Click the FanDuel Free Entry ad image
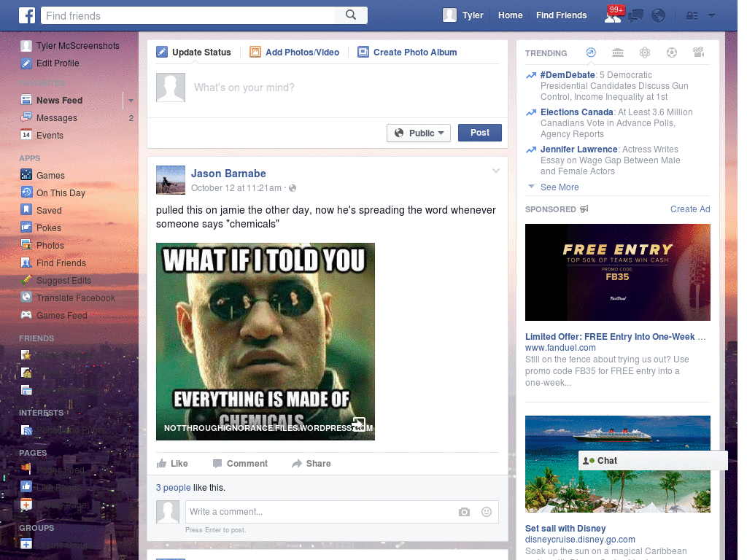The height and width of the screenshot is (560, 747). [617, 273]
